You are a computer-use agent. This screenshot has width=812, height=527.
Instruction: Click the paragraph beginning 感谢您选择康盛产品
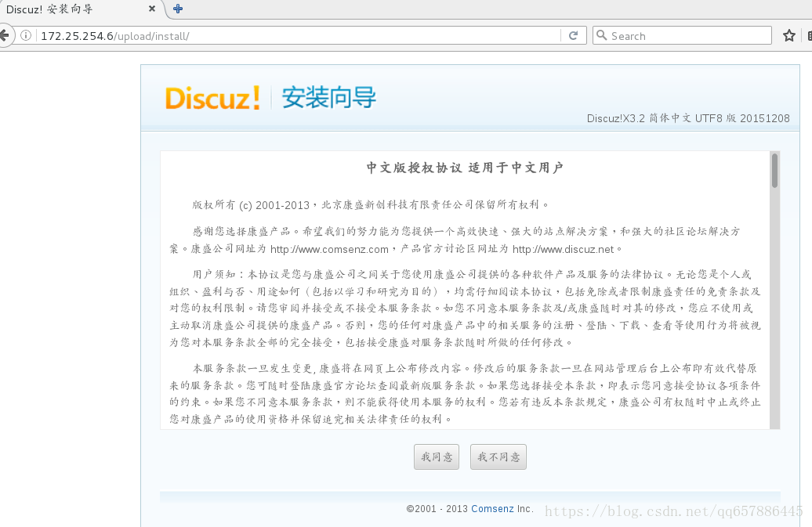click(455, 240)
